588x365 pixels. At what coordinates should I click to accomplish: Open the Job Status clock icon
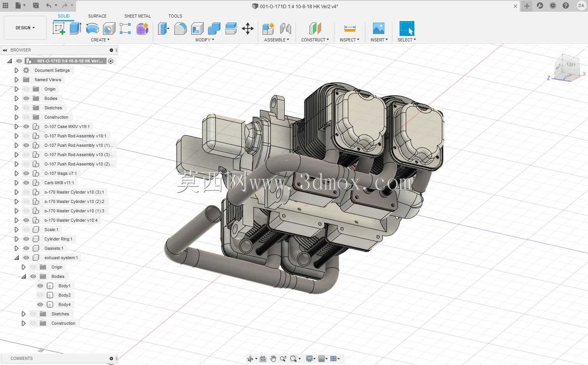pos(553,5)
